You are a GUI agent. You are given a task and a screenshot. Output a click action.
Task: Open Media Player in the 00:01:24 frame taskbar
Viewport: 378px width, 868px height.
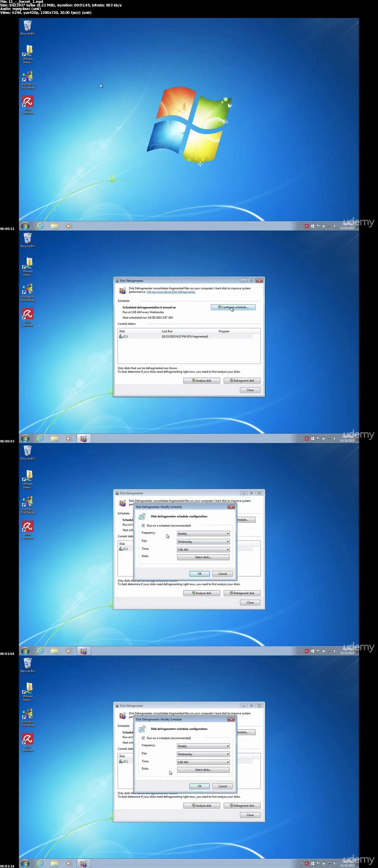(69, 863)
